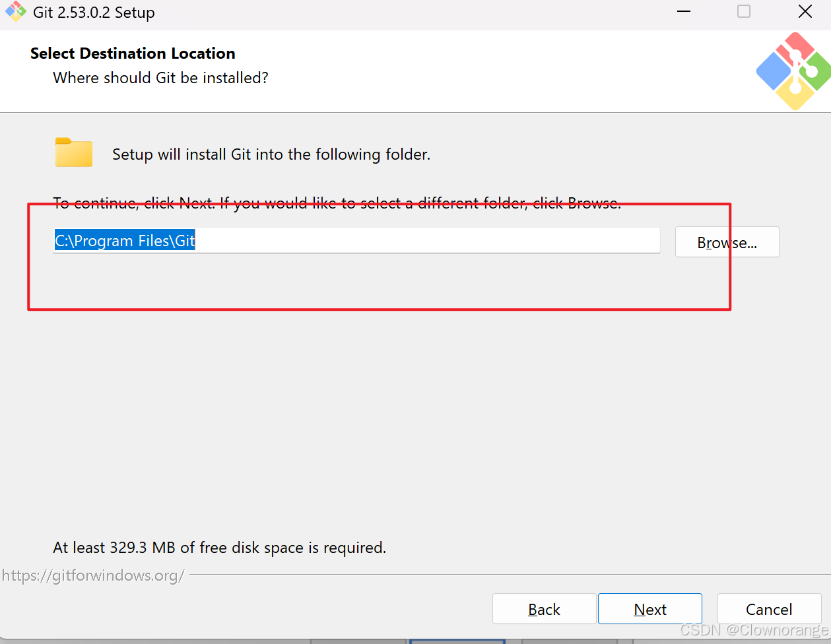Click the large Git logo in the header
Image resolution: width=831 pixels, height=644 pixels.
[794, 71]
